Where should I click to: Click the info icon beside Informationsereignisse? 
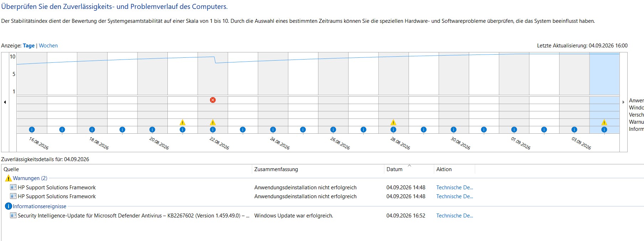(8, 206)
